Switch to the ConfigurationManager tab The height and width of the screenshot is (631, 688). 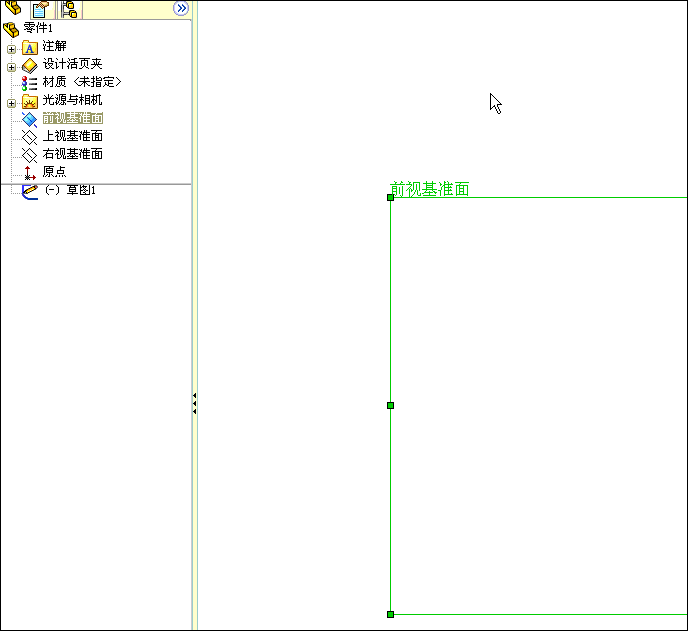pos(69,9)
